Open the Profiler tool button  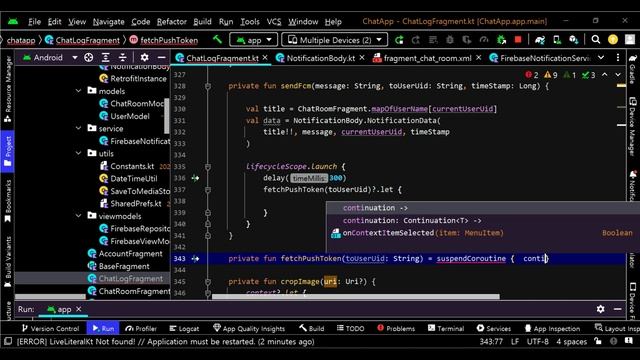click(141, 328)
